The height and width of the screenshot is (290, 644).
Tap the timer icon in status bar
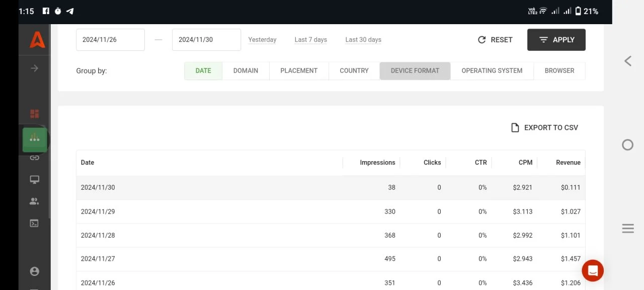[x=58, y=11]
